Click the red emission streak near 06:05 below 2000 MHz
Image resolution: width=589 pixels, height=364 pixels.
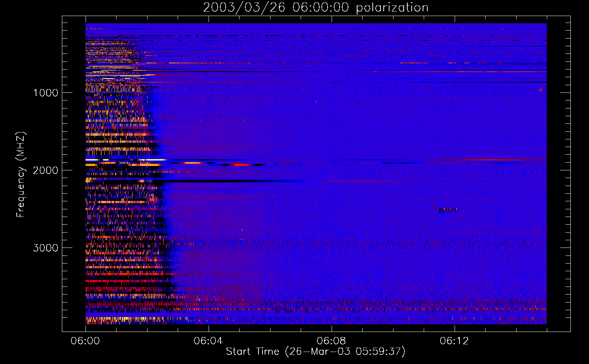tap(241, 165)
